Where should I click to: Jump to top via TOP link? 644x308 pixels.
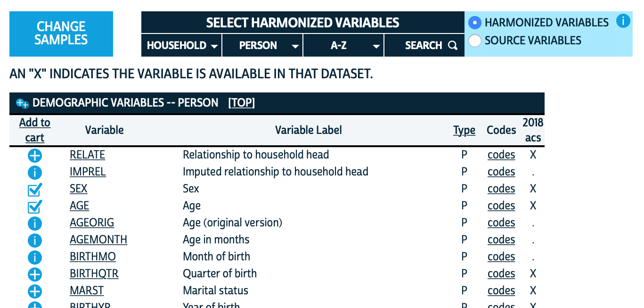[x=241, y=103]
